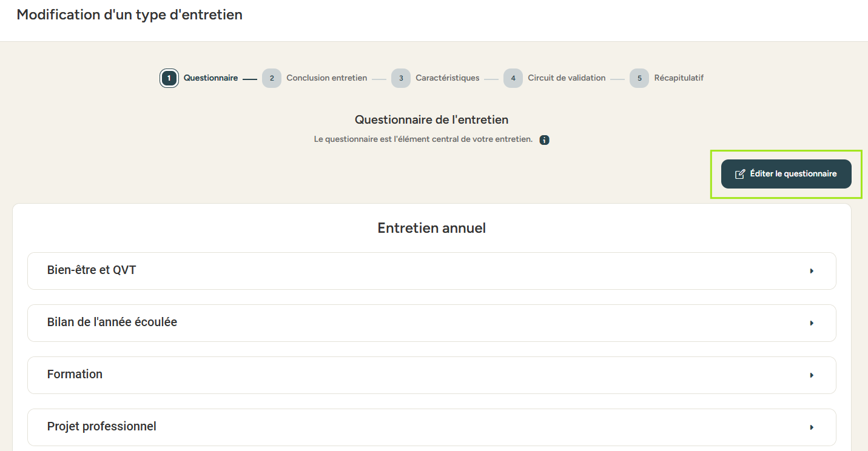The height and width of the screenshot is (451, 868).
Task: Select step 4 numbered circle icon
Action: click(513, 78)
